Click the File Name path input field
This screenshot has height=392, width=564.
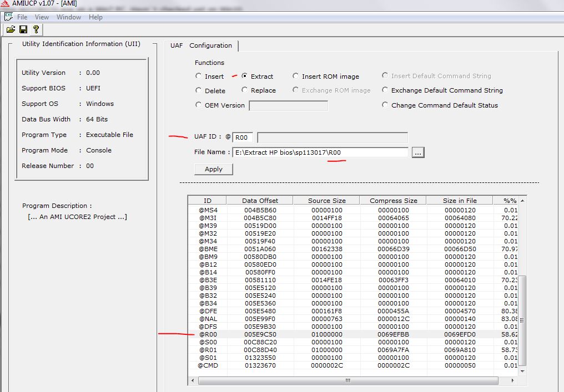[320, 152]
